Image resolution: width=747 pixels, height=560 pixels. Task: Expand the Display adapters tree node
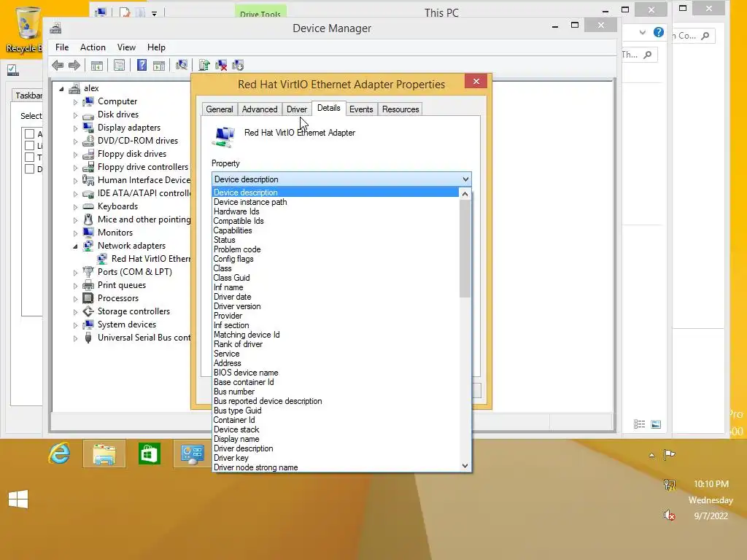click(x=75, y=128)
